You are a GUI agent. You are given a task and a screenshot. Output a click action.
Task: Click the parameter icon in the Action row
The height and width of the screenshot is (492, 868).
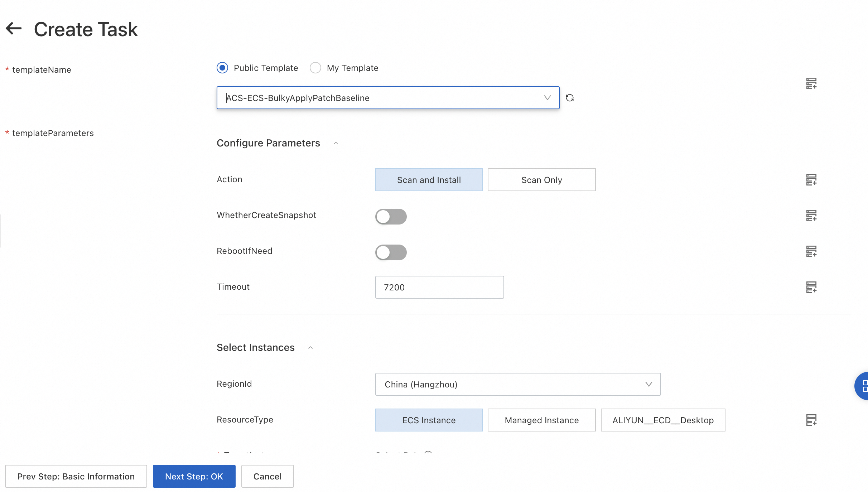click(811, 180)
